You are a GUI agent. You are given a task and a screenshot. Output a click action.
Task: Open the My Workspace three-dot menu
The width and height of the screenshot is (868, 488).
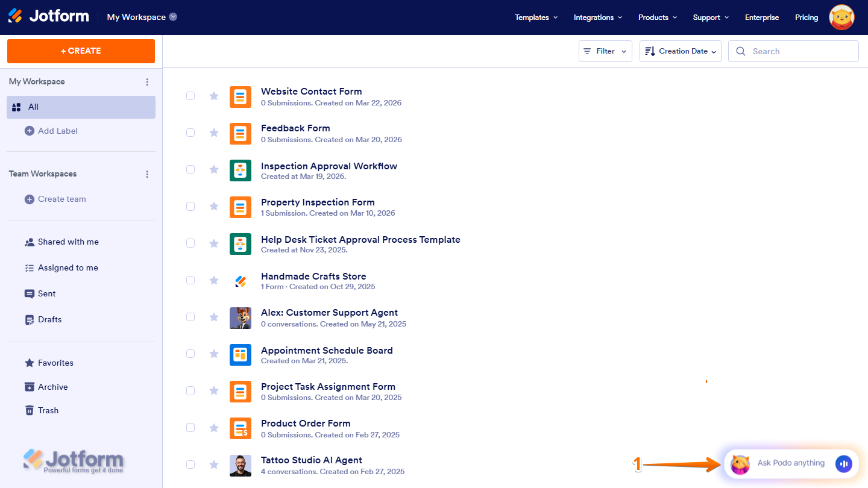click(147, 81)
